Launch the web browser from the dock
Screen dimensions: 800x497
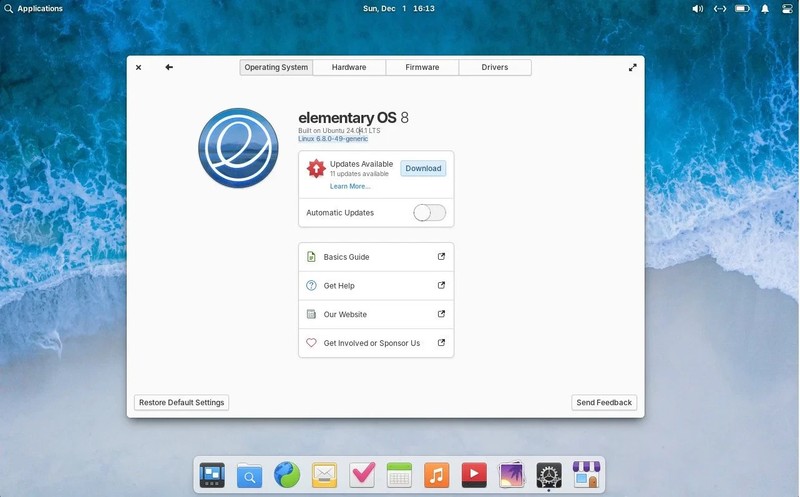click(287, 475)
